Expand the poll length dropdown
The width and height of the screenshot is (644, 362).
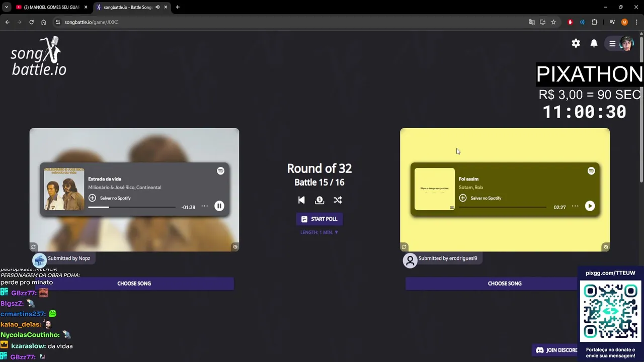[x=319, y=232]
